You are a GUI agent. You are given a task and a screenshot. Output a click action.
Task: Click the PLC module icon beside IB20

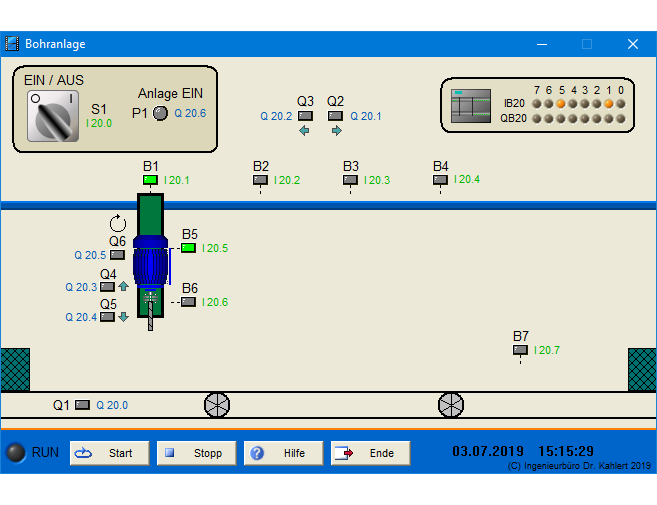point(471,106)
